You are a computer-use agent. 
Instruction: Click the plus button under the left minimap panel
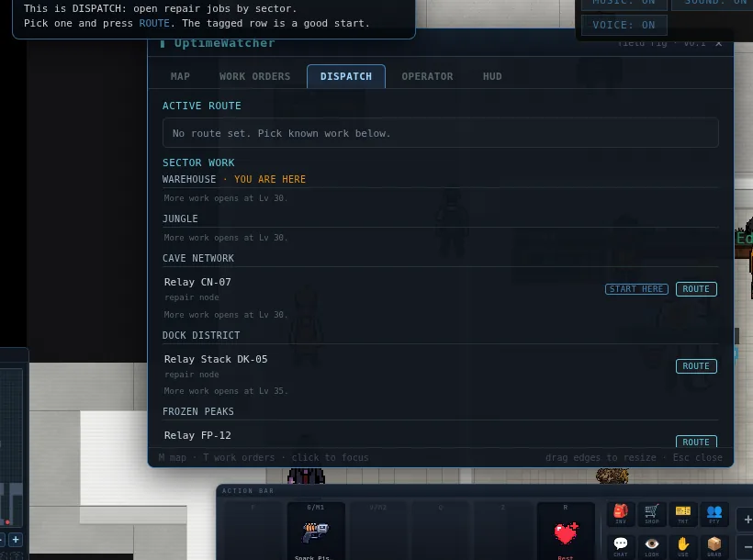click(x=16, y=540)
